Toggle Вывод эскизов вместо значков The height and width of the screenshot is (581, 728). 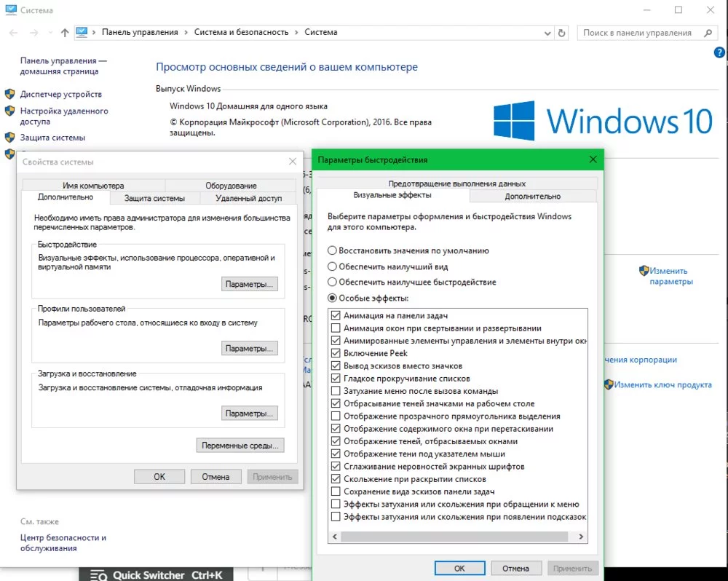click(336, 365)
